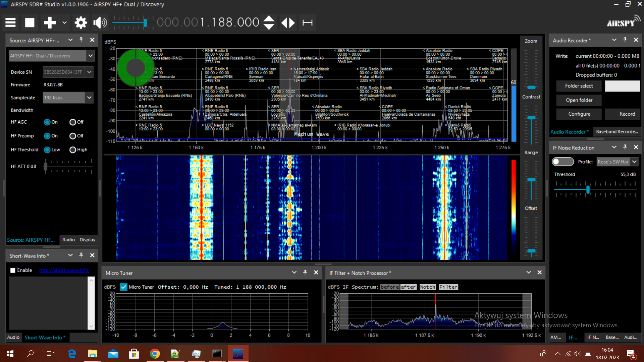Adjust the volume slider in toolbar
Viewport: 644px width, 362px height.
click(x=145, y=23)
